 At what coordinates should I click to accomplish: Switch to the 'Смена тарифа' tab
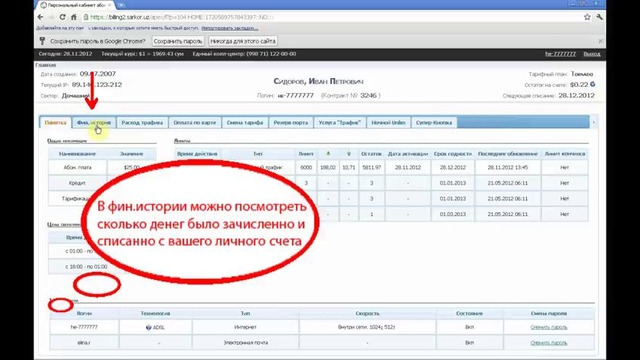coord(245,122)
